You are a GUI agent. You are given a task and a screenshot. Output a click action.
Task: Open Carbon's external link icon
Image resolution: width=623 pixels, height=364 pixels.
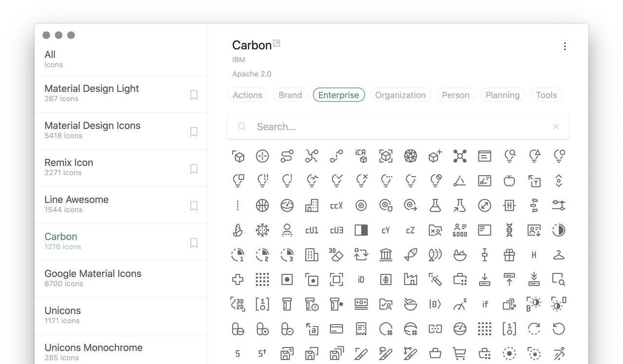(x=277, y=43)
